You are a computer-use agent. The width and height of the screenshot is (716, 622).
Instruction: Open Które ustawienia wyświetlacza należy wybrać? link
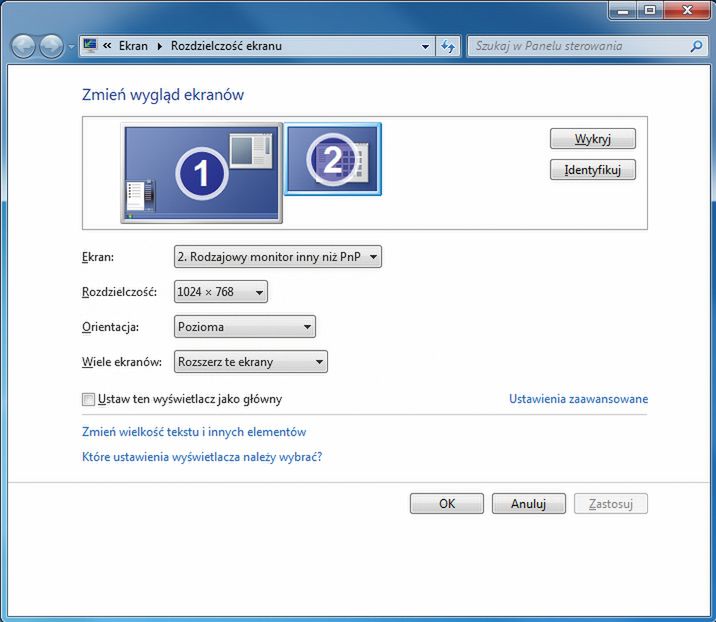(x=202, y=457)
